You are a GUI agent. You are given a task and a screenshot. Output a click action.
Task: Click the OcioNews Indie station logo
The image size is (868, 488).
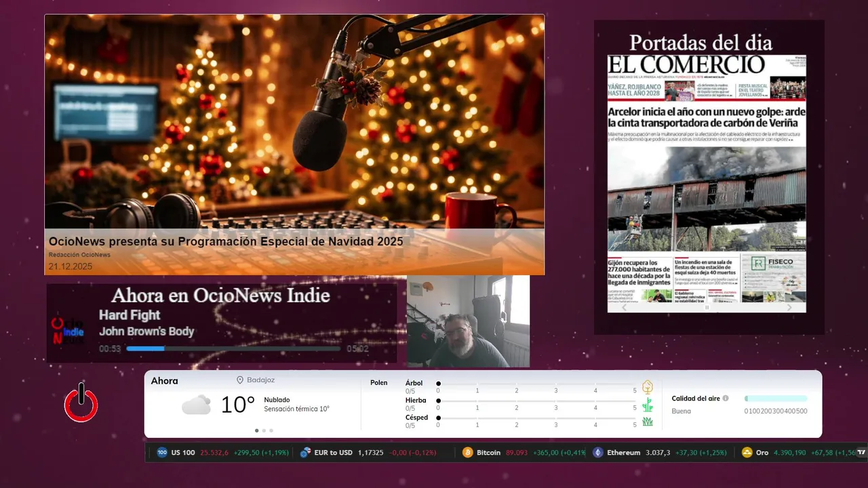click(68, 331)
